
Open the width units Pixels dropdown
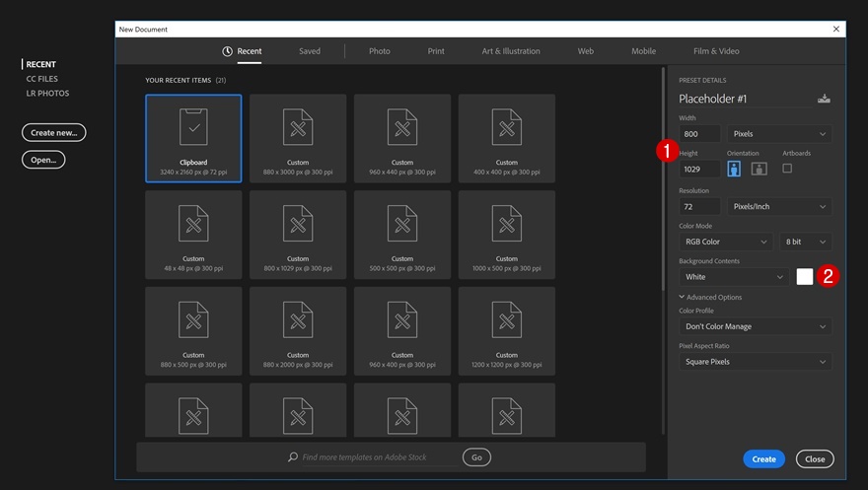click(x=779, y=134)
